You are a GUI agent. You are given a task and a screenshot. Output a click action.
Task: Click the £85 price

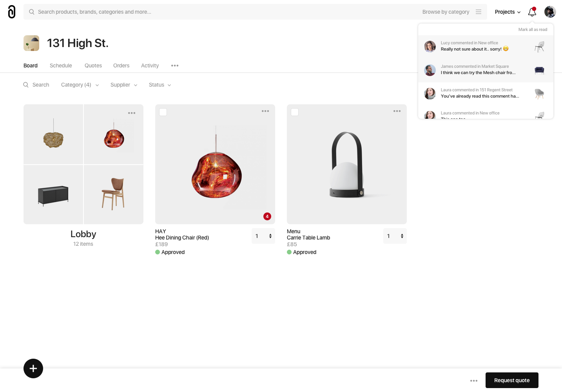[x=292, y=244]
